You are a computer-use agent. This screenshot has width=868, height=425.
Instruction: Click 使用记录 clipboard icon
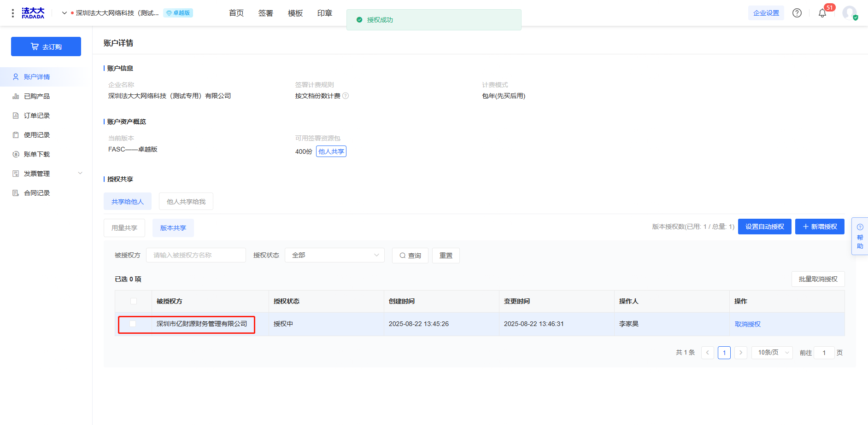[x=16, y=135]
